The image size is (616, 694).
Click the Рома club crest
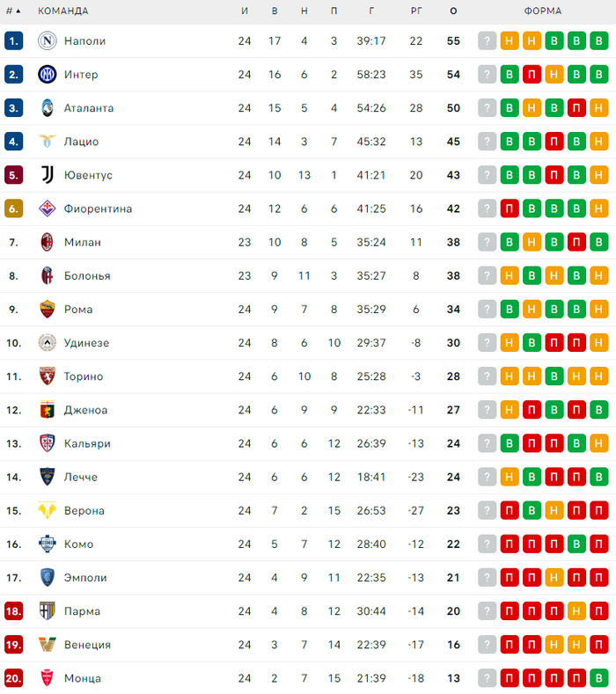click(47, 309)
